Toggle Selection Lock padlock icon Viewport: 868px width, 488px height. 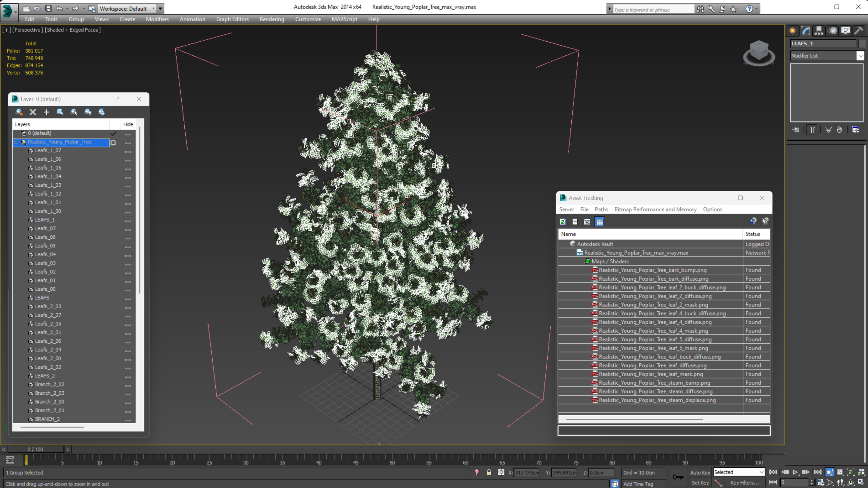click(x=489, y=472)
